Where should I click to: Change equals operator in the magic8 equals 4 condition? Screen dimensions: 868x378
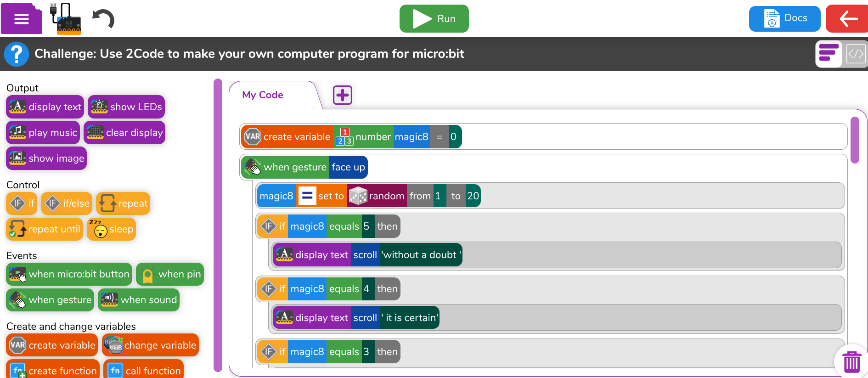[344, 289]
